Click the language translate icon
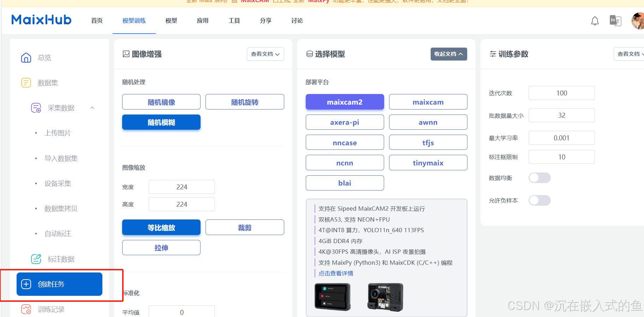 (615, 20)
